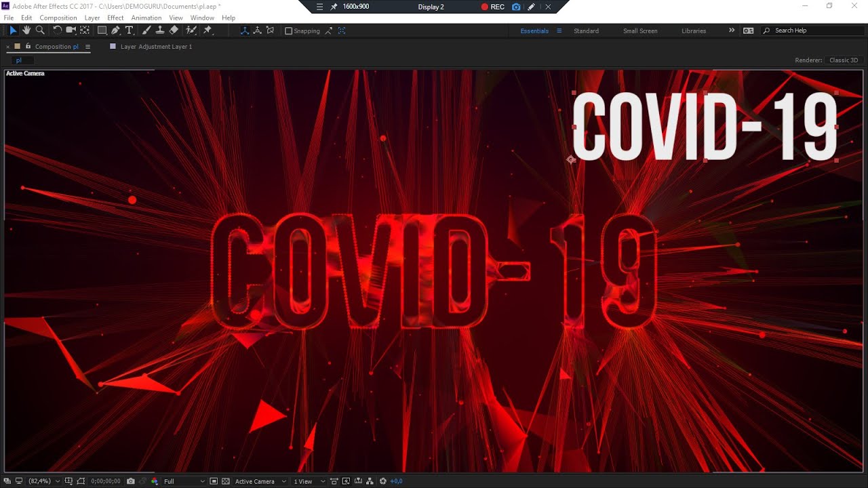Open the Active Camera 3D view dropdown
This screenshot has width=868, height=488.
[260, 481]
